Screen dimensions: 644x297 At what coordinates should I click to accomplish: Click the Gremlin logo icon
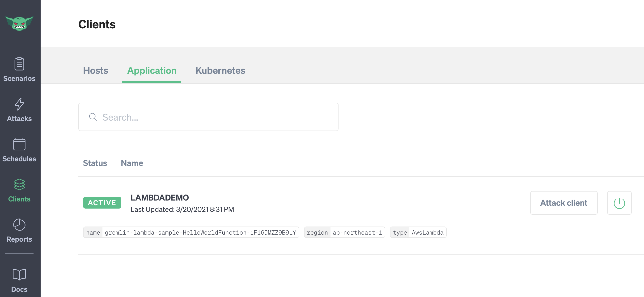19,23
